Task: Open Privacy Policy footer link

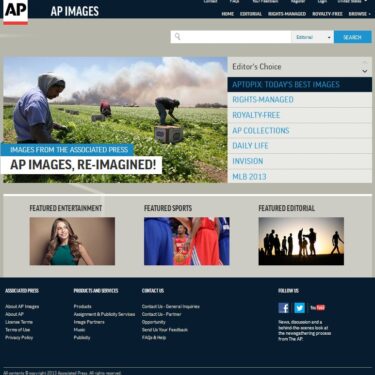Action: point(19,337)
